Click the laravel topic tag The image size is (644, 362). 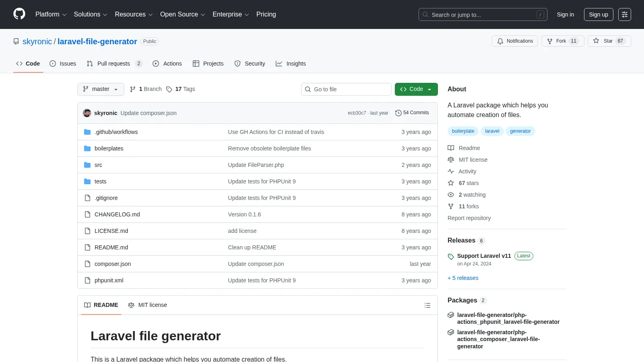coord(492,131)
